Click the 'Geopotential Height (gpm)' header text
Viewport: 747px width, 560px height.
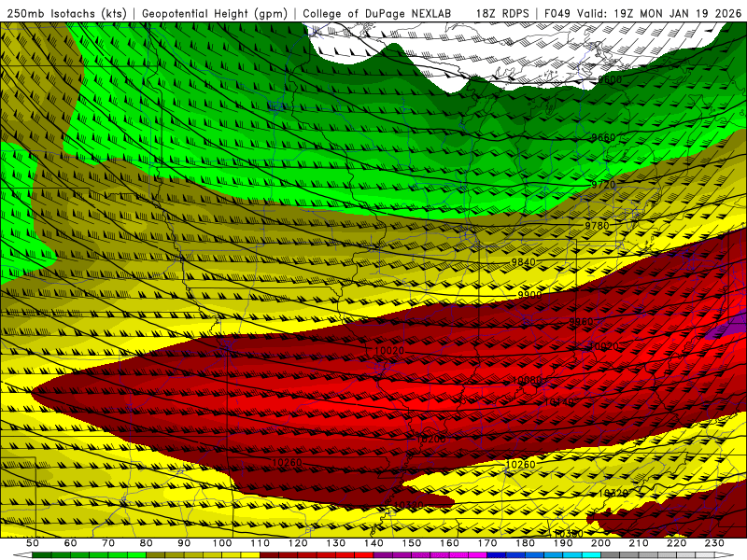[215, 14]
